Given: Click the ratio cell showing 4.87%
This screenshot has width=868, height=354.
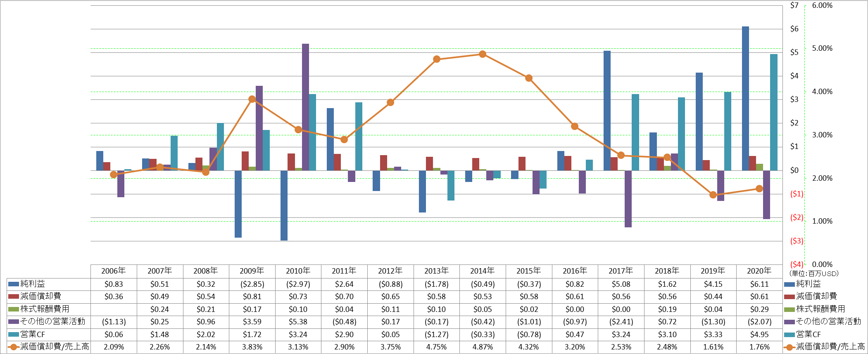Looking at the screenshot, I should 483,347.
